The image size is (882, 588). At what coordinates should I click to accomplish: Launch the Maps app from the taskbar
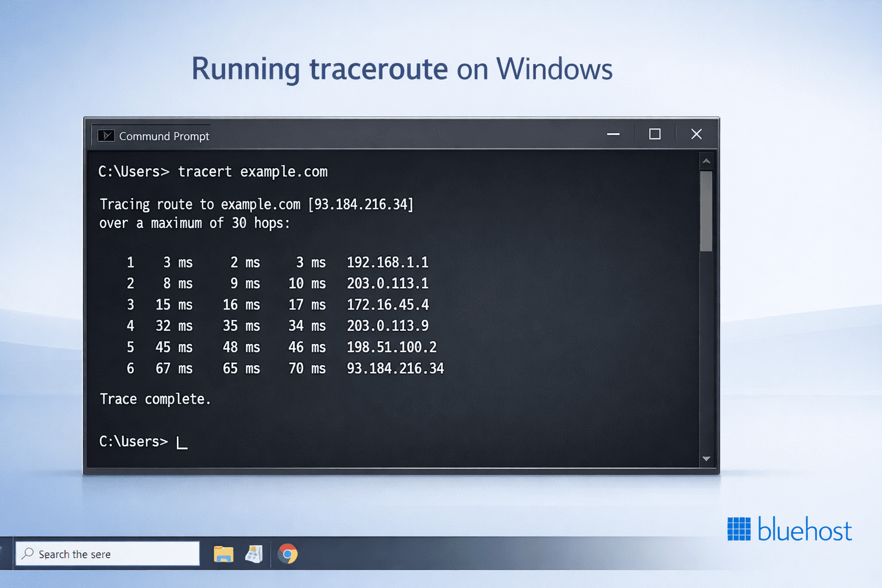pyautogui.click(x=254, y=554)
